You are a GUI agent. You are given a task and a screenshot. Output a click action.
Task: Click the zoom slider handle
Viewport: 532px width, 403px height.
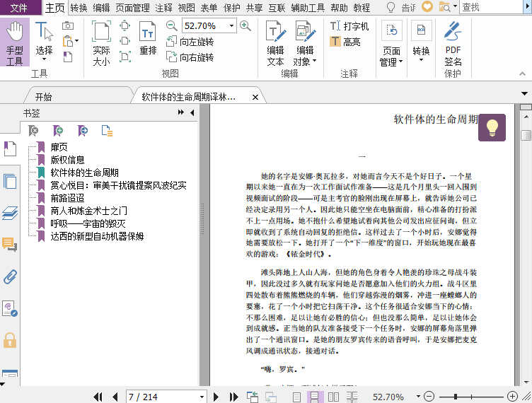456,396
